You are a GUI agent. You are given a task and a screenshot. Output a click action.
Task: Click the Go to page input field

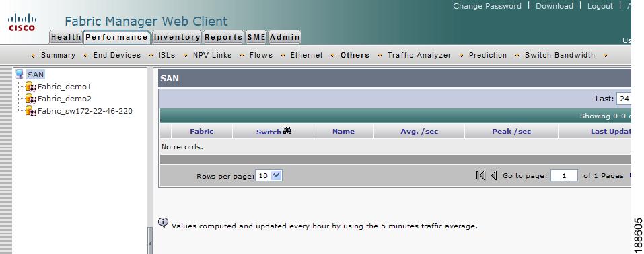(564, 175)
